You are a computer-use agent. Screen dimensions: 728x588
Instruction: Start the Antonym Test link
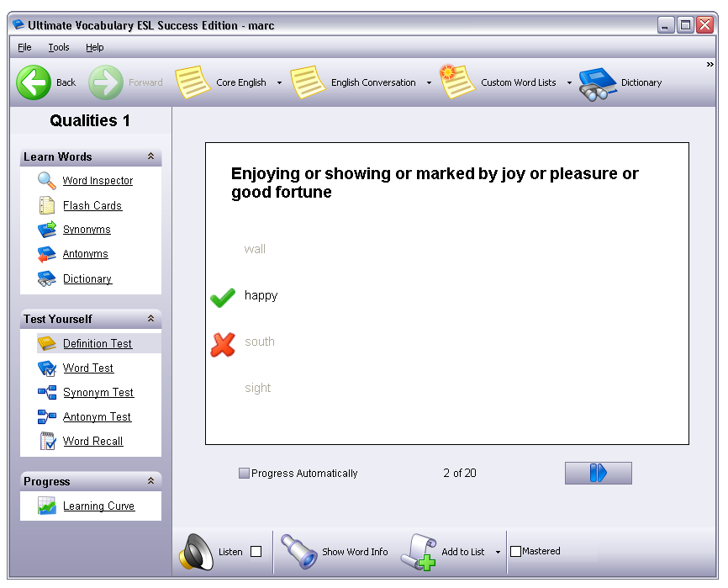point(97,416)
